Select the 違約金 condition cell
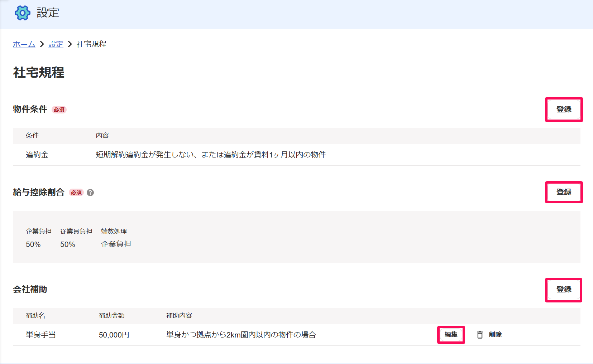This screenshot has width=593, height=364. click(37, 155)
